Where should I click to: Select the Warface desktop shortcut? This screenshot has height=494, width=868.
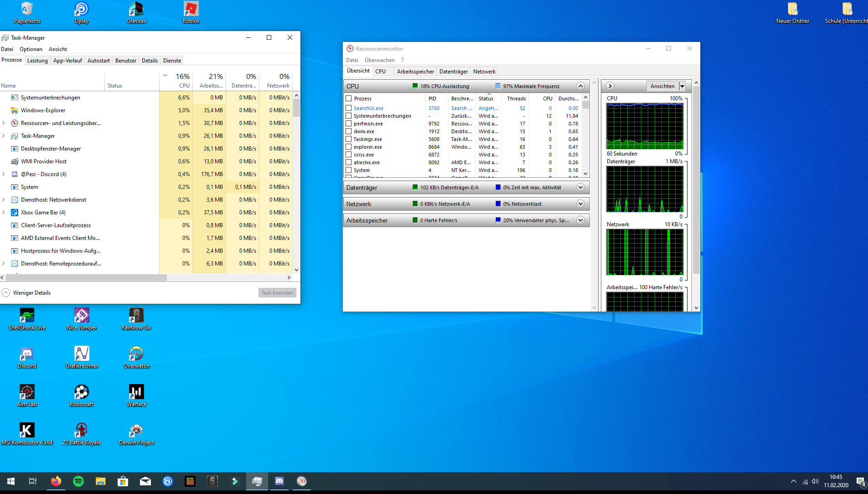[x=136, y=395]
